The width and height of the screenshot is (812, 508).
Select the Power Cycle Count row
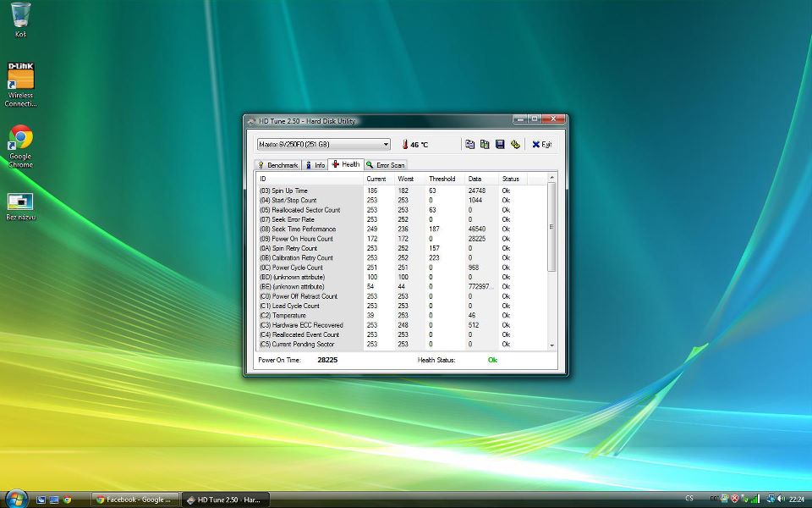[402, 268]
